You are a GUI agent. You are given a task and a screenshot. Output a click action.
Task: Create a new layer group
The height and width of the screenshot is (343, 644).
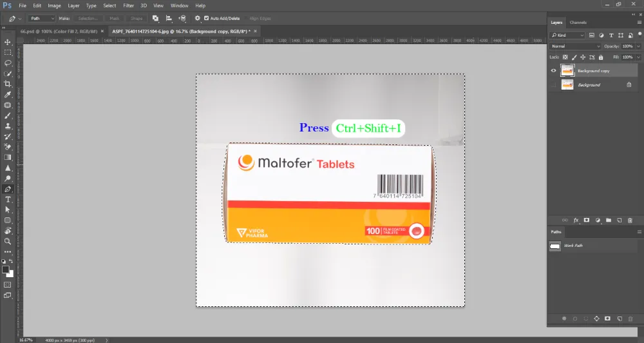tap(609, 220)
